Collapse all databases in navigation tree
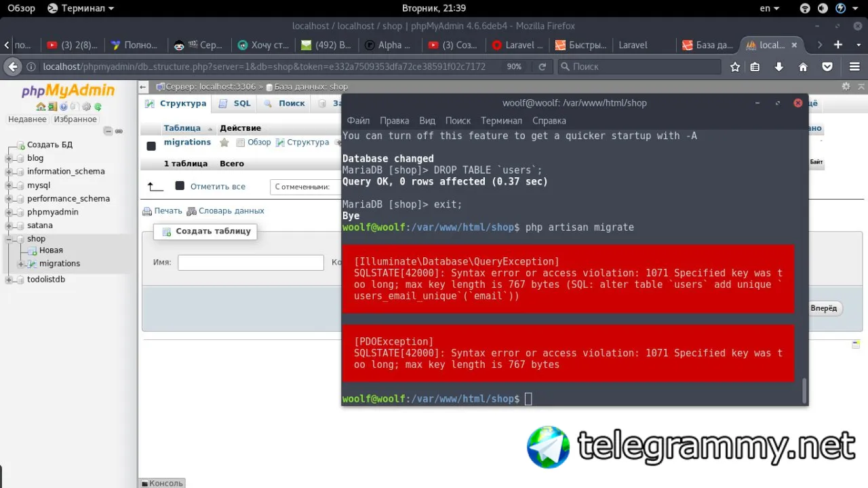 click(x=108, y=130)
